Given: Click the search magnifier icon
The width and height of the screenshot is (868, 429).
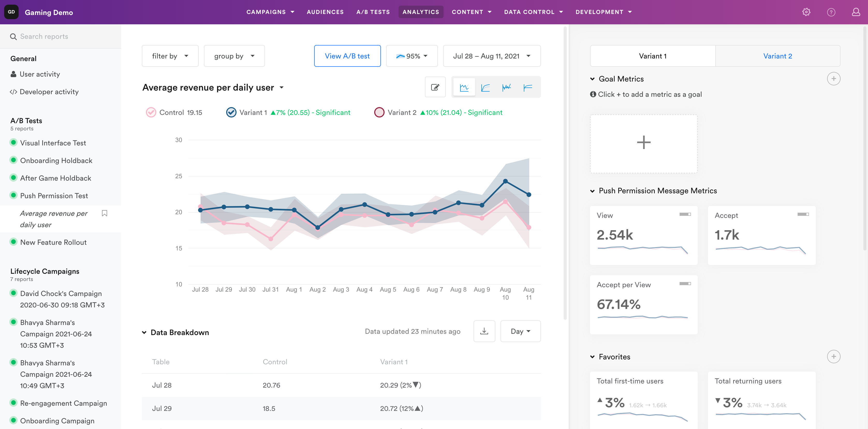Looking at the screenshot, I should click(x=13, y=37).
